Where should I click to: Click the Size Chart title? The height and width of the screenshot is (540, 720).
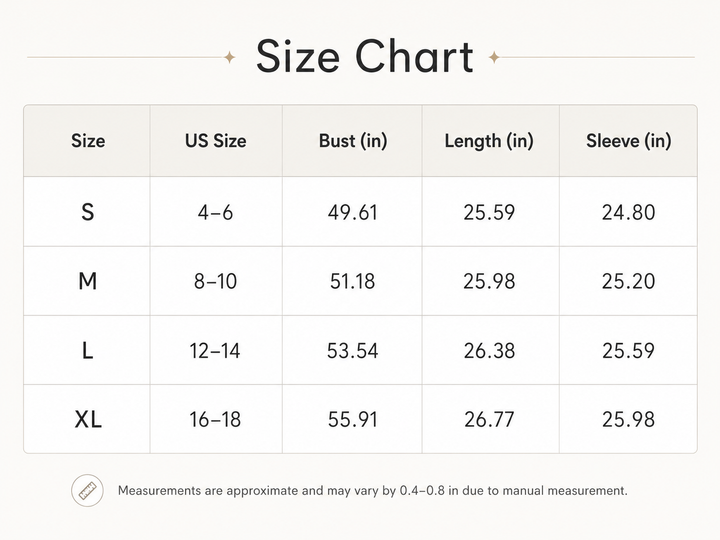click(x=365, y=56)
